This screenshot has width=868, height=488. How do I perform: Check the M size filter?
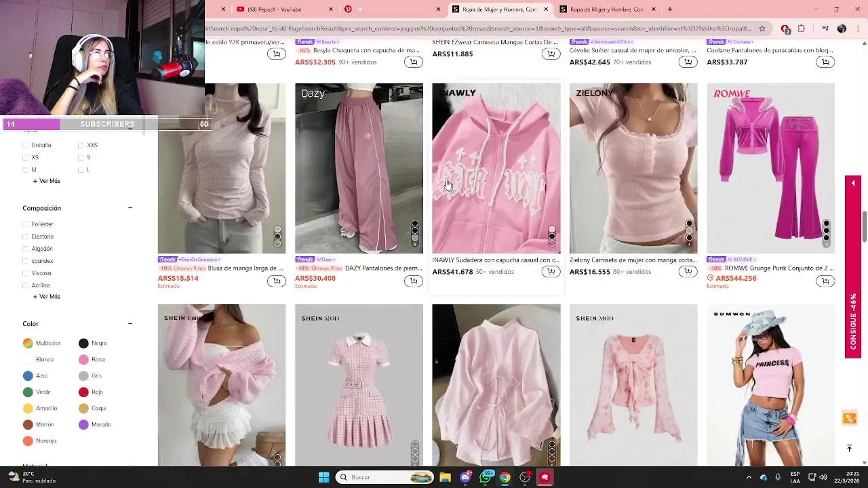pyautogui.click(x=26, y=169)
